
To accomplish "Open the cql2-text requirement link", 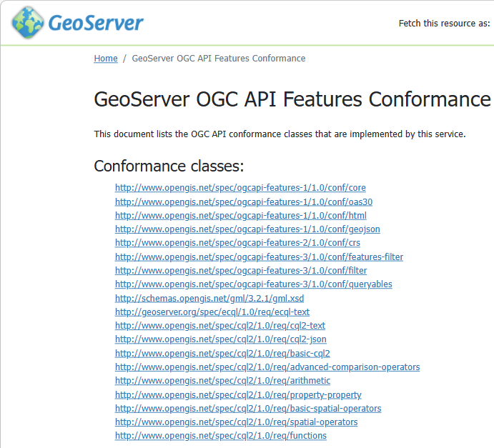I will click(219, 326).
